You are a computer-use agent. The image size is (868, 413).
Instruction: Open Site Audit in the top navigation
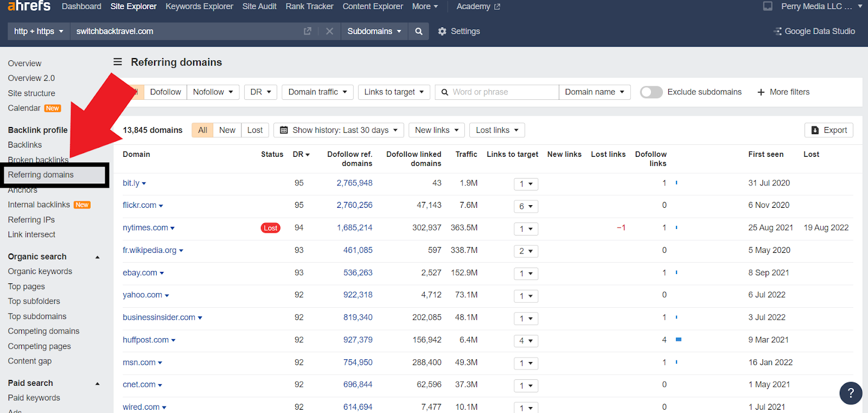click(259, 7)
